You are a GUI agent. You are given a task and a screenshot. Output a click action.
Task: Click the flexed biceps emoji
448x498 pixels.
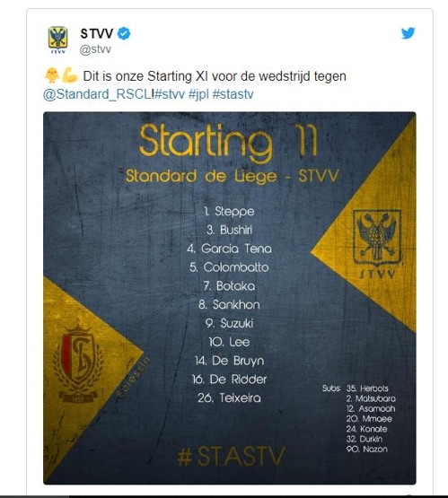point(70,75)
